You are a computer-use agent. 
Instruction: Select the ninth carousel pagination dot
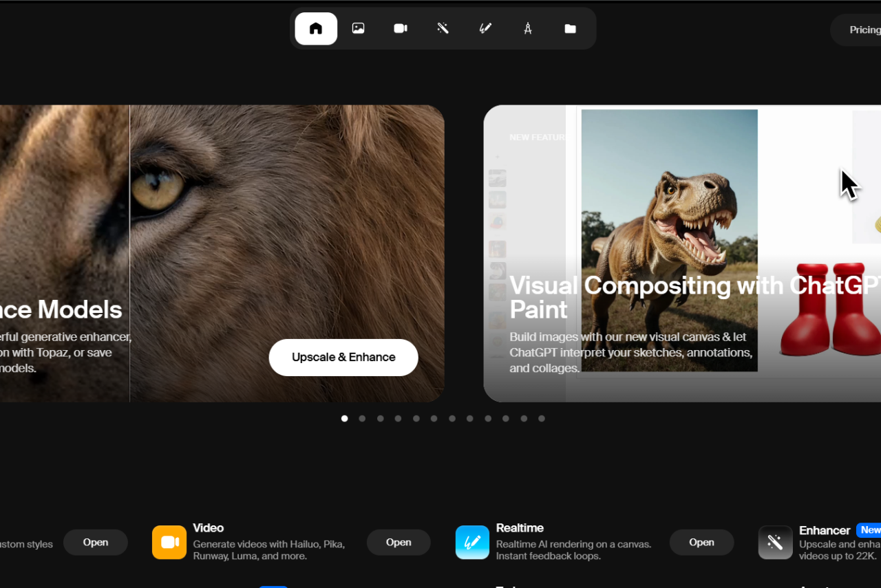pyautogui.click(x=488, y=418)
